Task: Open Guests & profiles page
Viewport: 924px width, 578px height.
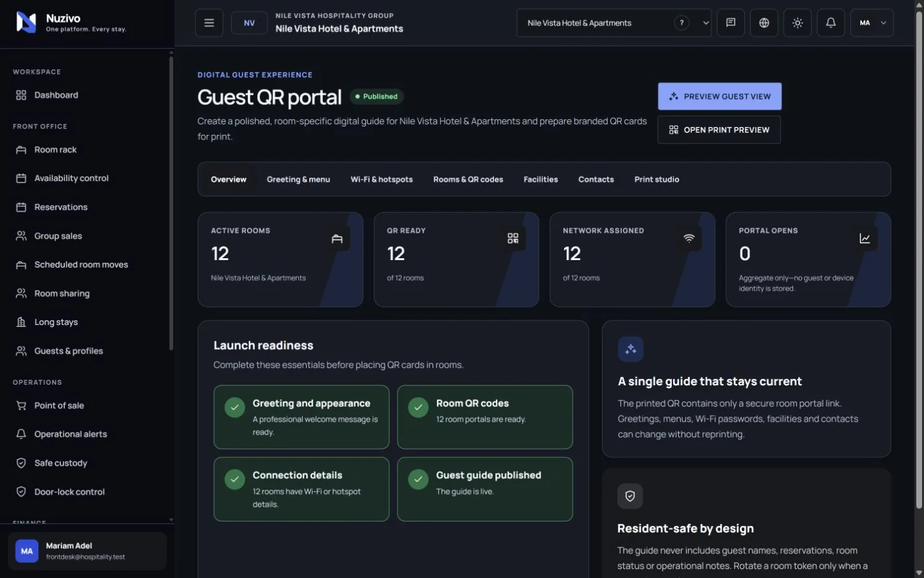Action: point(87,350)
